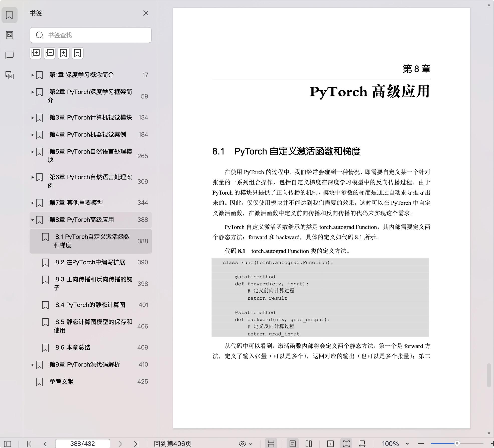Screen dimensions: 494x448
Task: Go to the last page
Action: [x=136, y=444]
